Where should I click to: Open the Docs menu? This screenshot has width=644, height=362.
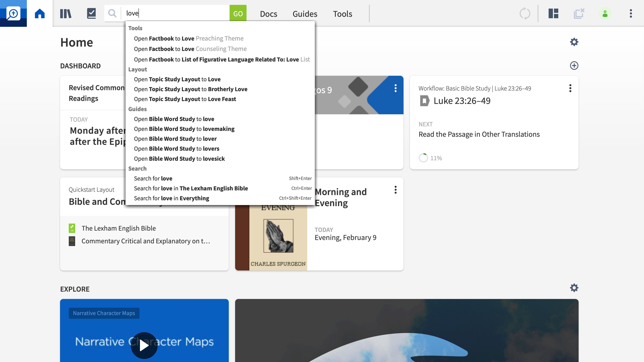click(x=269, y=14)
